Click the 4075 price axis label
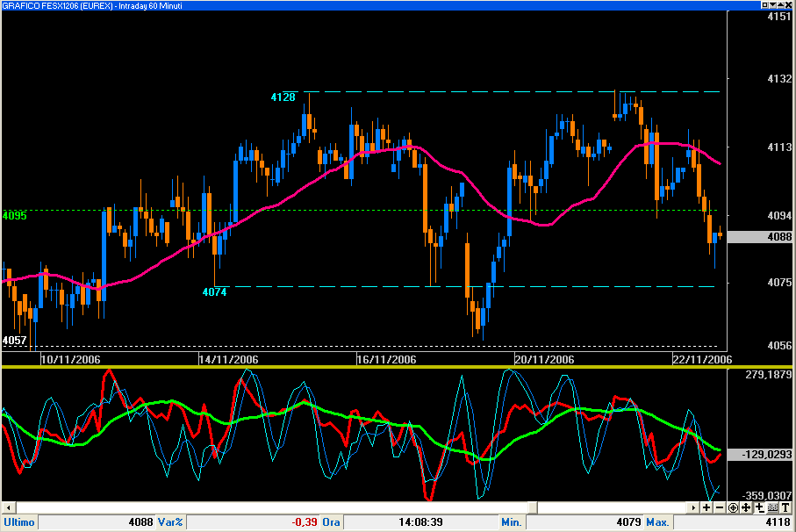Image resolution: width=796 pixels, height=532 pixels. 779,283
